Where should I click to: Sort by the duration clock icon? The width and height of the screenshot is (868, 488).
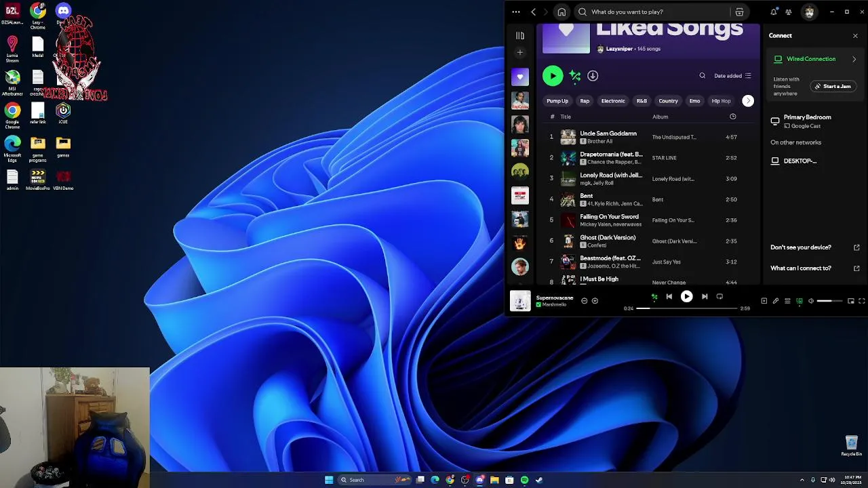pos(732,117)
